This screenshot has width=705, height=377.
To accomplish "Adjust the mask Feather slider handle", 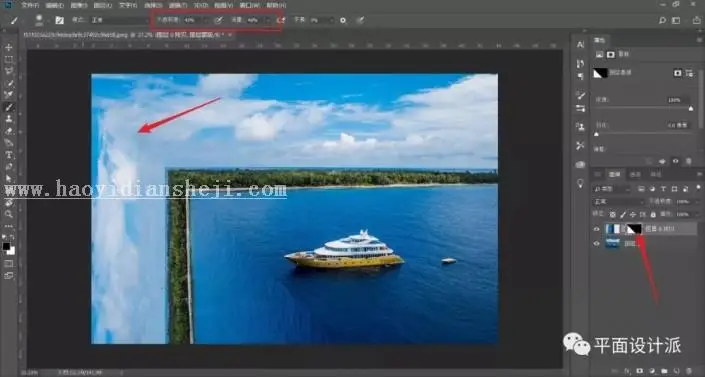I will coord(597,134).
